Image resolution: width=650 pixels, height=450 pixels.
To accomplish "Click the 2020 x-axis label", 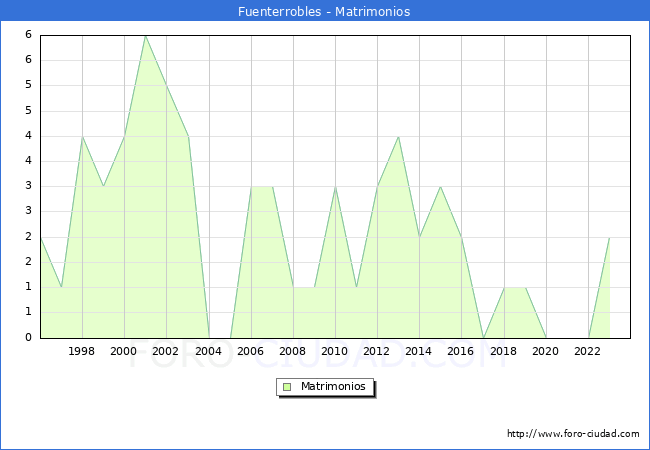I will (546, 351).
